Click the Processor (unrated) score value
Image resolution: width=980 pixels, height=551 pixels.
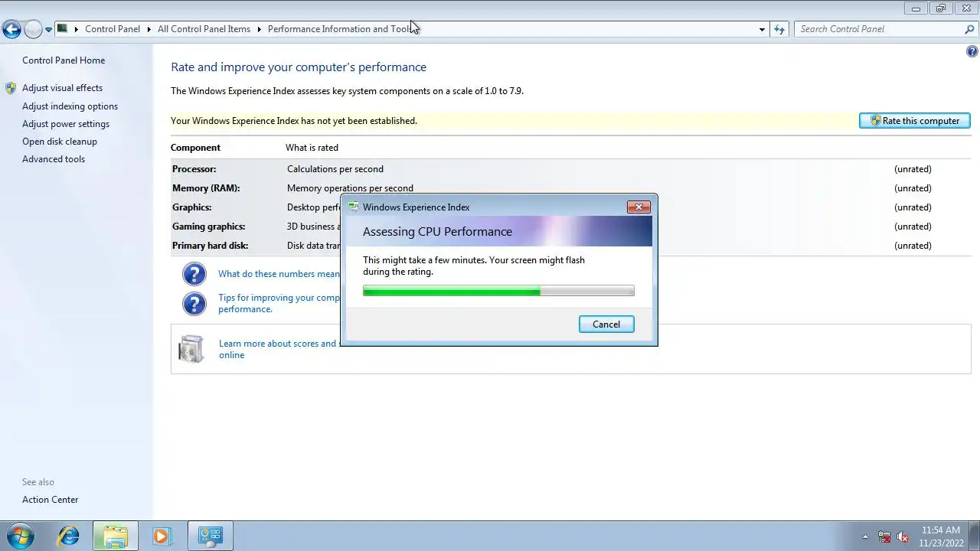point(913,169)
